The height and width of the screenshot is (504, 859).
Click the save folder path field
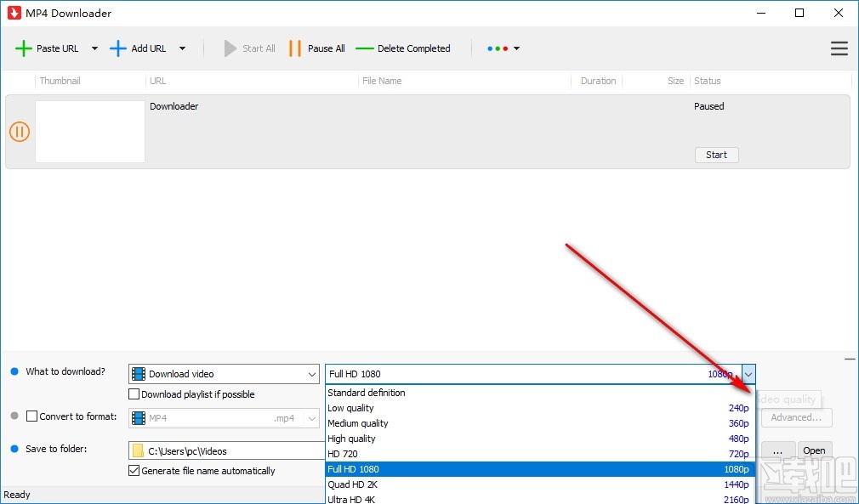click(227, 451)
